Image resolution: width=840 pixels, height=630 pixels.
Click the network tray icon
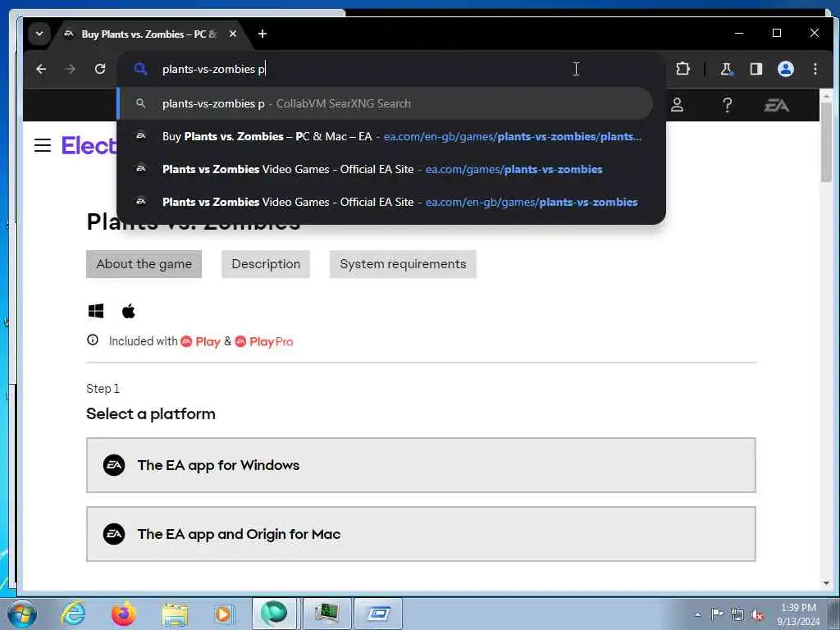coord(737,615)
